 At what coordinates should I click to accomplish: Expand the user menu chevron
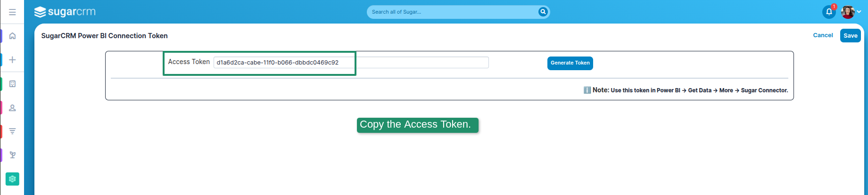coord(859,12)
